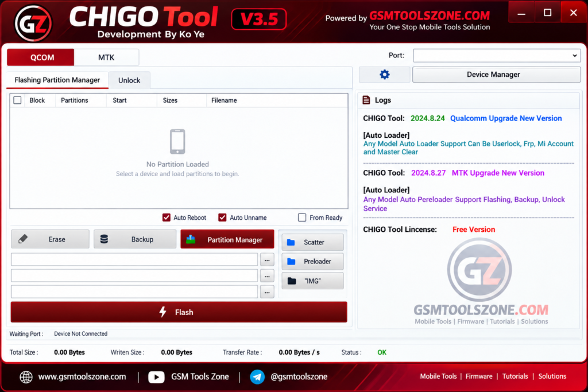Browse with the second ellipsis button
This screenshot has width=588, height=392.
point(267,276)
